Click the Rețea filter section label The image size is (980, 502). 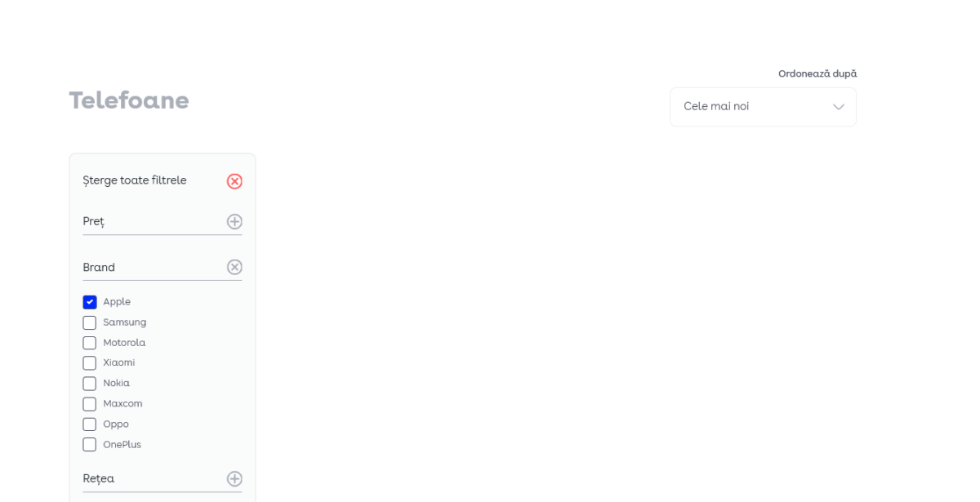(x=99, y=478)
